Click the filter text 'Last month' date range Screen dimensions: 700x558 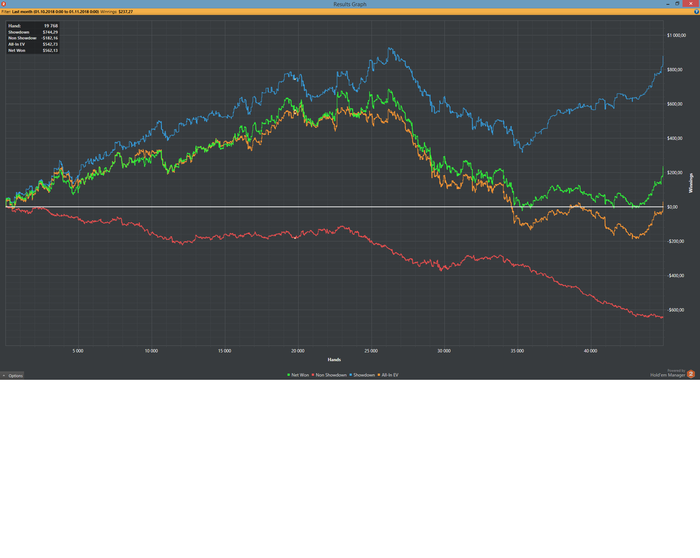(55, 12)
